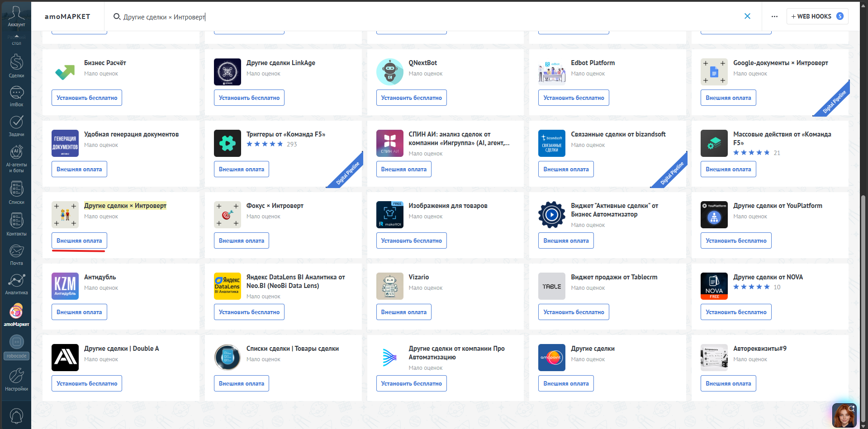Open Аккаунт profile icon
868x429 pixels.
[x=16, y=16]
